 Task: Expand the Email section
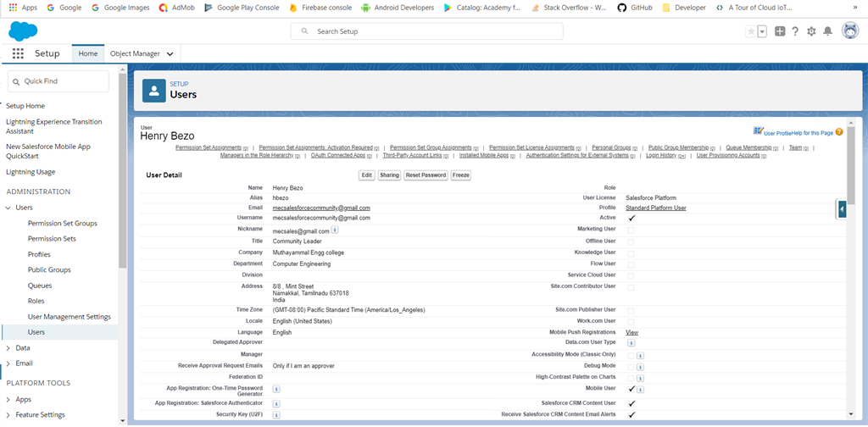click(x=8, y=363)
